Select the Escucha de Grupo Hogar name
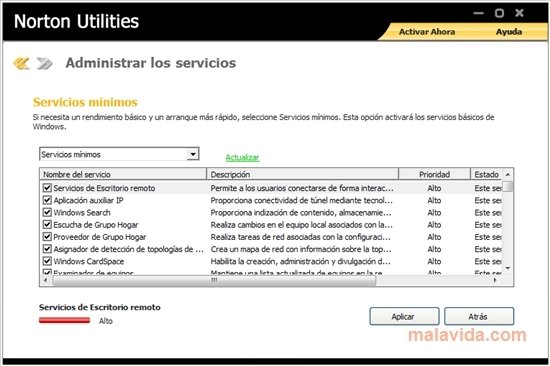Viewport: 550px width, 366px height. pos(96,225)
